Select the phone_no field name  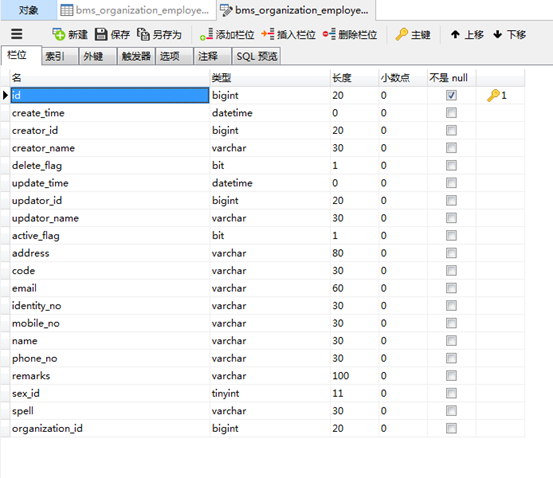(110, 358)
